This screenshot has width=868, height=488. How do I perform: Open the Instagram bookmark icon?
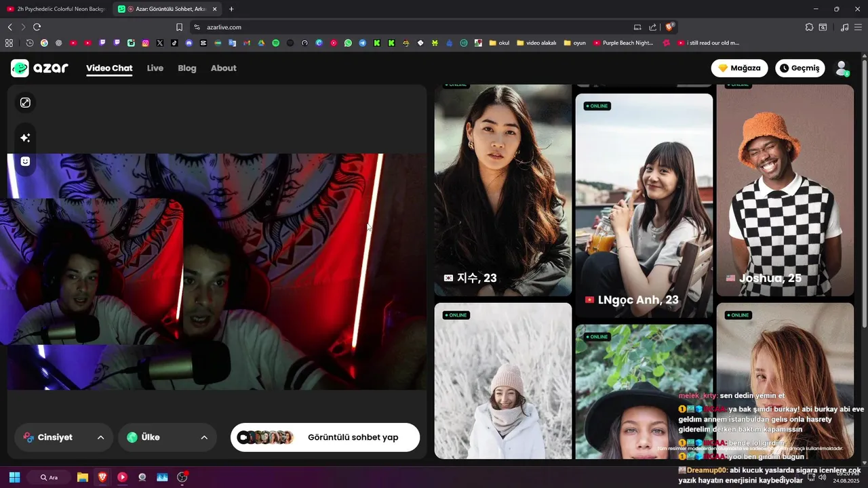(x=145, y=43)
